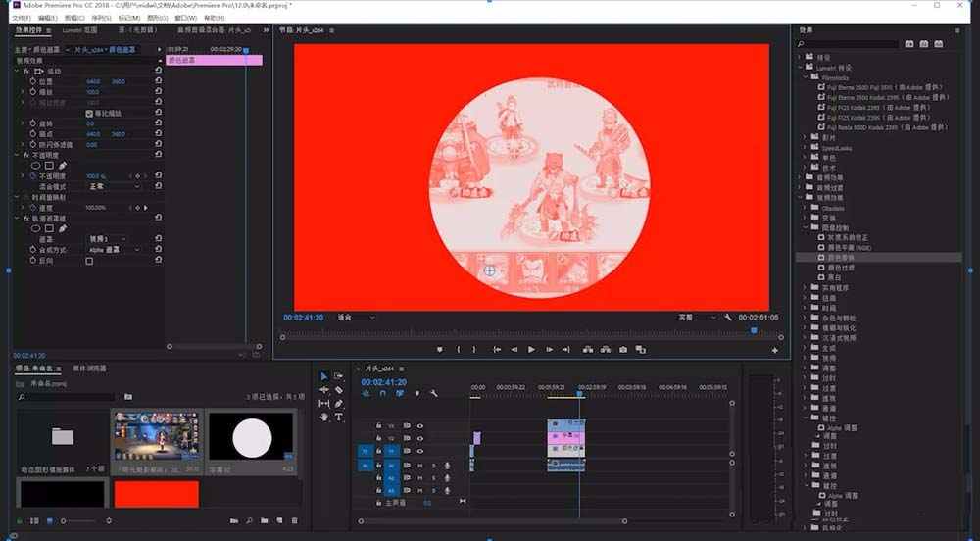Reset the 混合模式 blend mode parameter
Viewport: 980px width, 541px height.
pos(158,186)
